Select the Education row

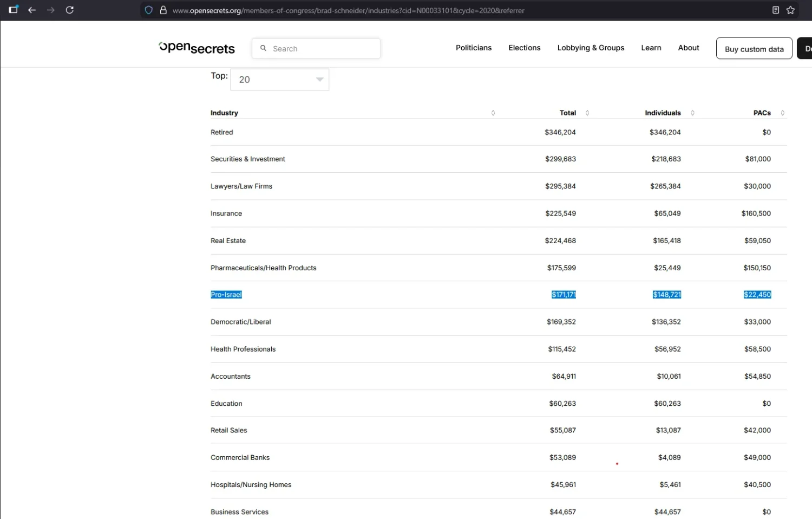(x=499, y=403)
